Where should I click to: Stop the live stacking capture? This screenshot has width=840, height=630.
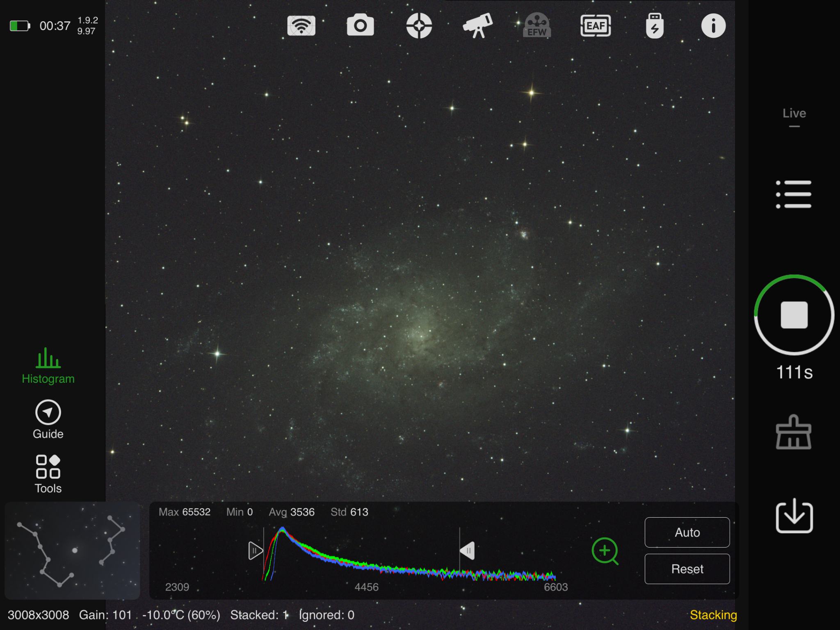click(x=794, y=315)
